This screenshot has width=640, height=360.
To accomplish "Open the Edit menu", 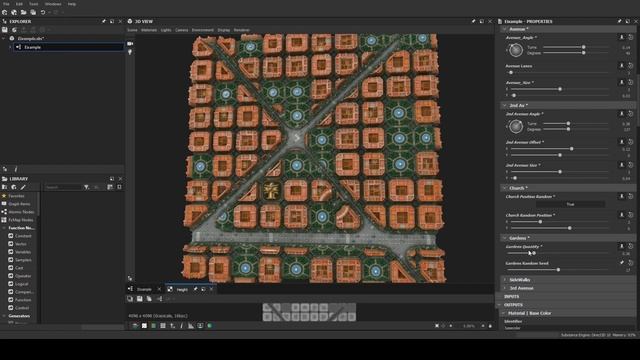I will pos(19,4).
